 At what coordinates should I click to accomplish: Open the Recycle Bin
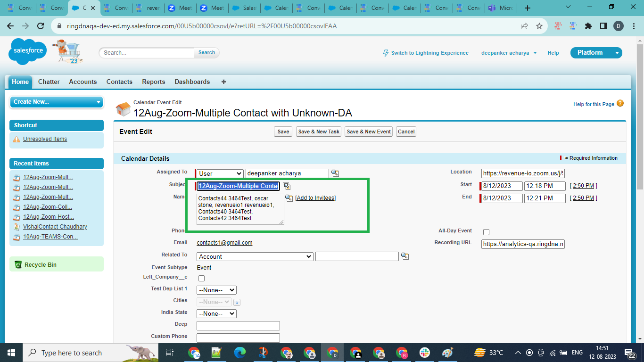point(40,265)
